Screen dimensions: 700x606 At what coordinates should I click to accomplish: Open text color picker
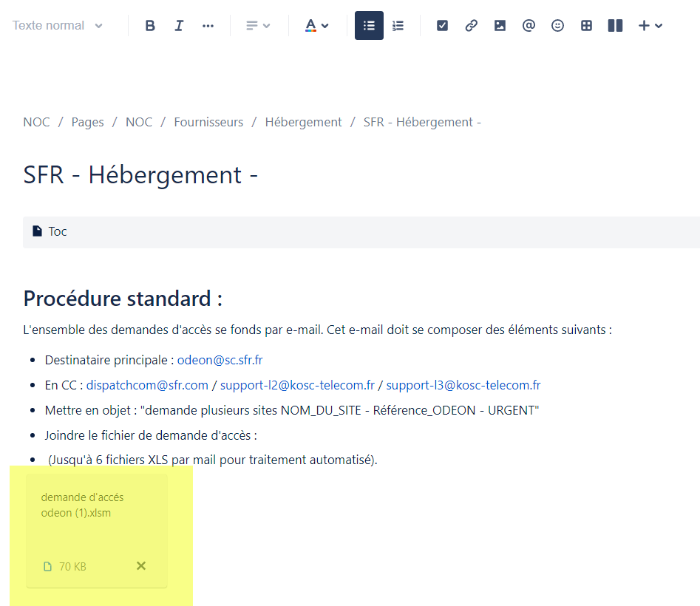pyautogui.click(x=317, y=25)
